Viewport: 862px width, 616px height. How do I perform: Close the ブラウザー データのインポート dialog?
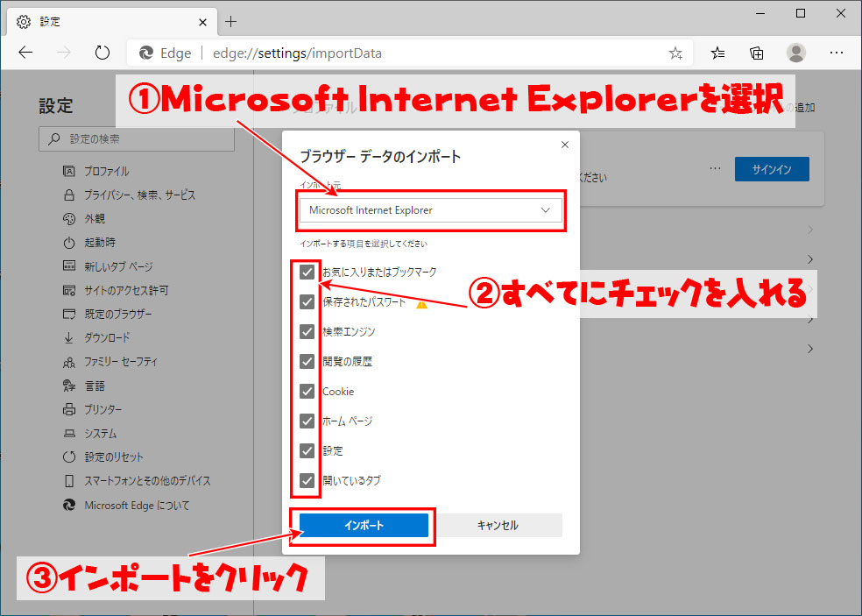tap(564, 145)
